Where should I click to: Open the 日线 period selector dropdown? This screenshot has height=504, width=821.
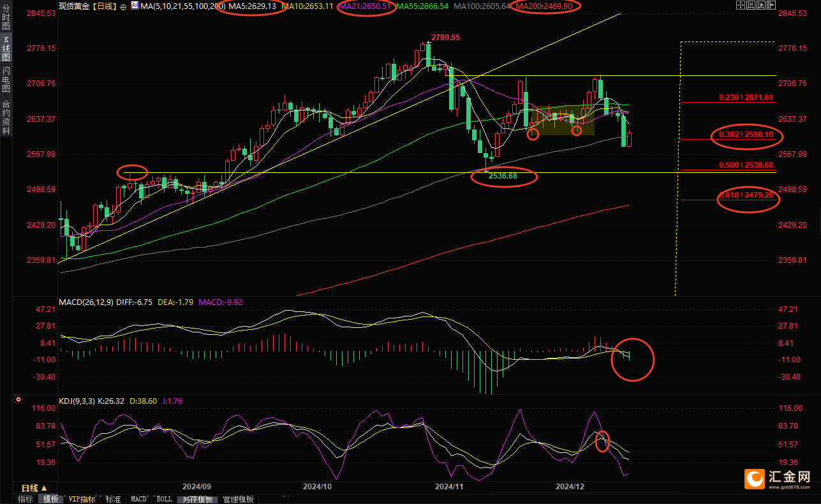35,487
